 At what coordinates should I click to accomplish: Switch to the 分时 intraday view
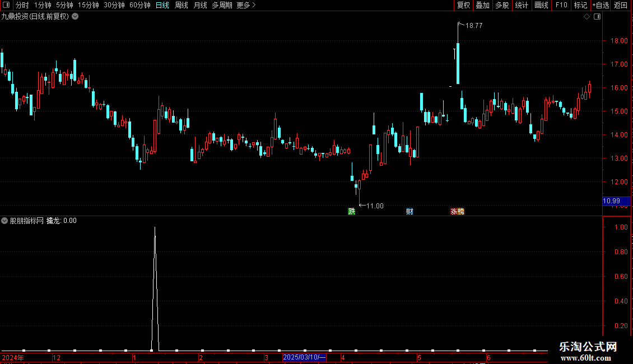22,5
